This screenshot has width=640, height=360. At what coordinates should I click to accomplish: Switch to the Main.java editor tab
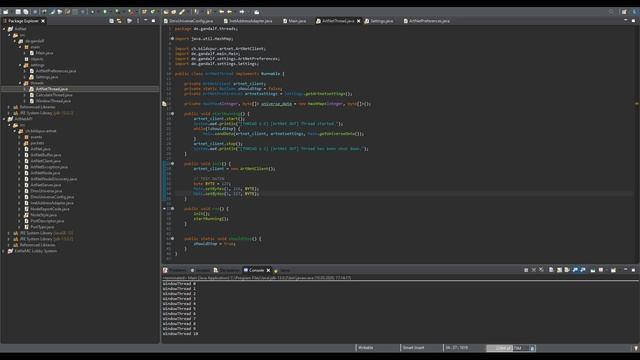pos(295,21)
